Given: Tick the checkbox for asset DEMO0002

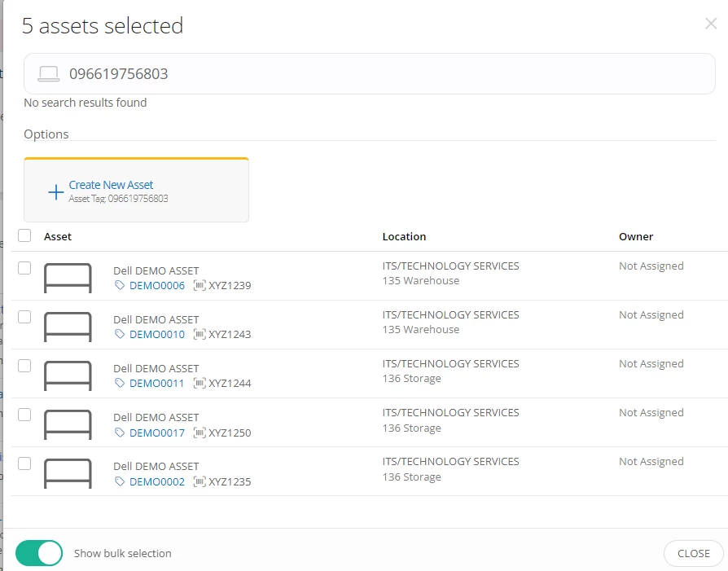Looking at the screenshot, I should (24, 463).
